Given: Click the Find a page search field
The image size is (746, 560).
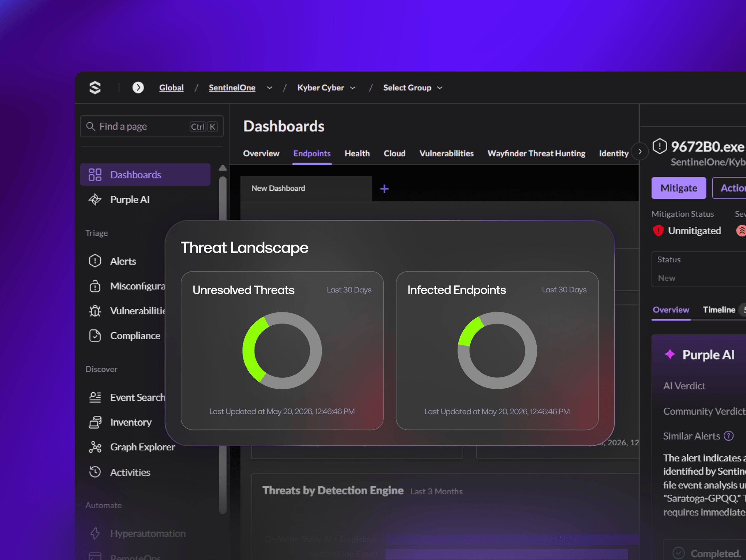Looking at the screenshot, I should [x=152, y=127].
